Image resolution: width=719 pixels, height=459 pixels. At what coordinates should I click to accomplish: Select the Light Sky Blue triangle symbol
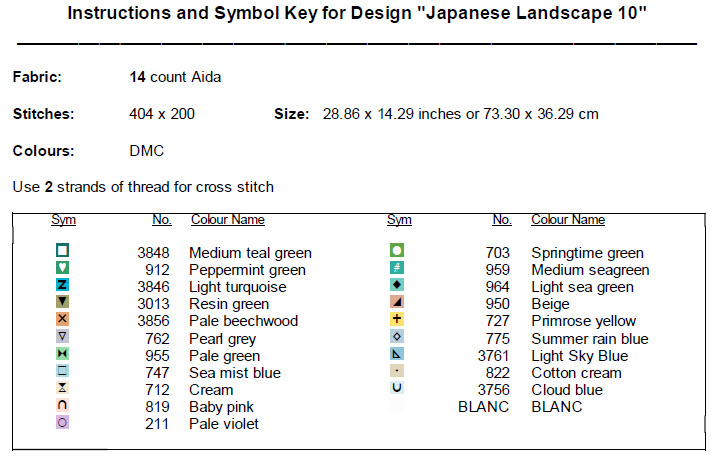point(397,354)
